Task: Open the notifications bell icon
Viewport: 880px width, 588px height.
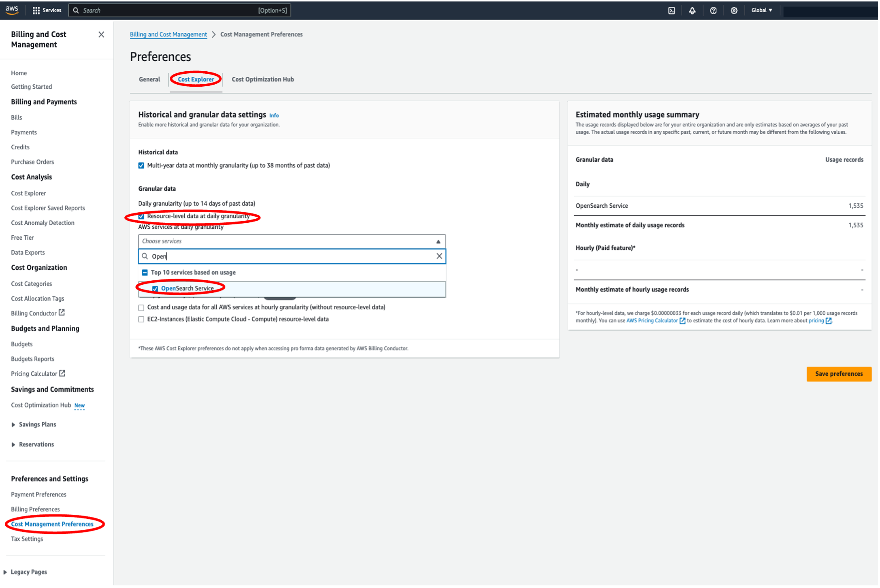Action: [x=692, y=11]
